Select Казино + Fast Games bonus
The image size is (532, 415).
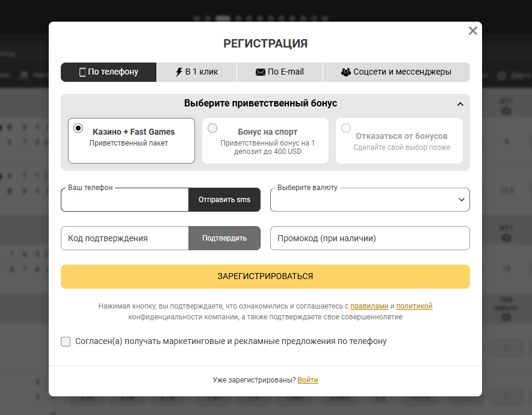(x=78, y=128)
